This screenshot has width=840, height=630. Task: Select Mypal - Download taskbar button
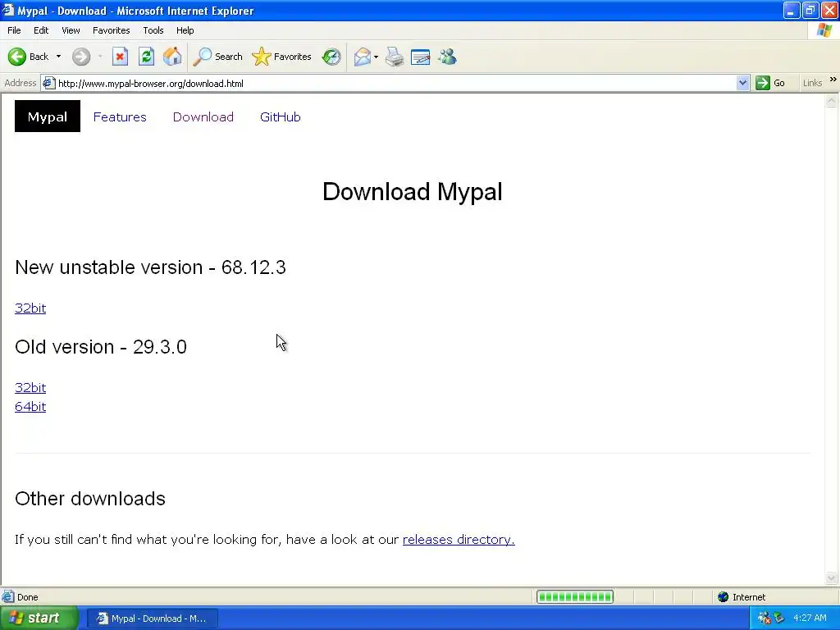point(152,619)
